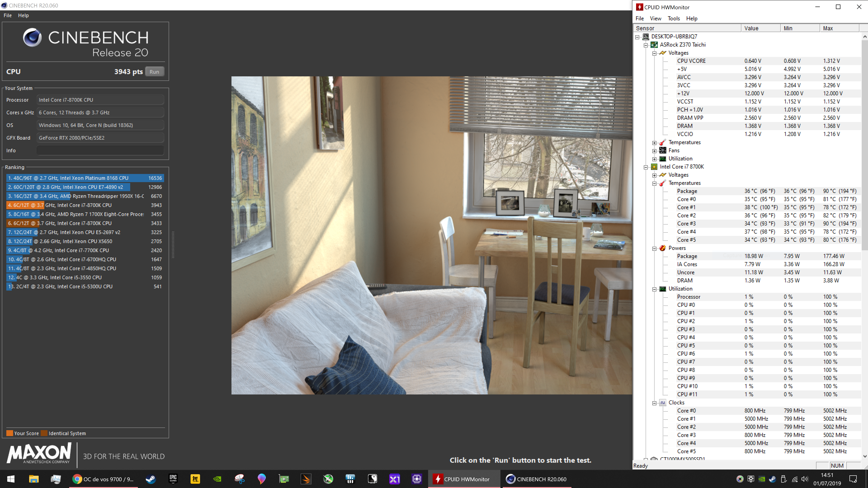Open Paint 3D taskbar icon

pyautogui.click(x=262, y=479)
